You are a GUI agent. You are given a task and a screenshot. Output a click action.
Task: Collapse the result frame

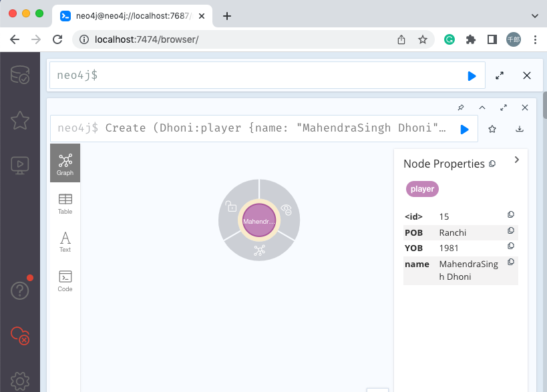(482, 108)
